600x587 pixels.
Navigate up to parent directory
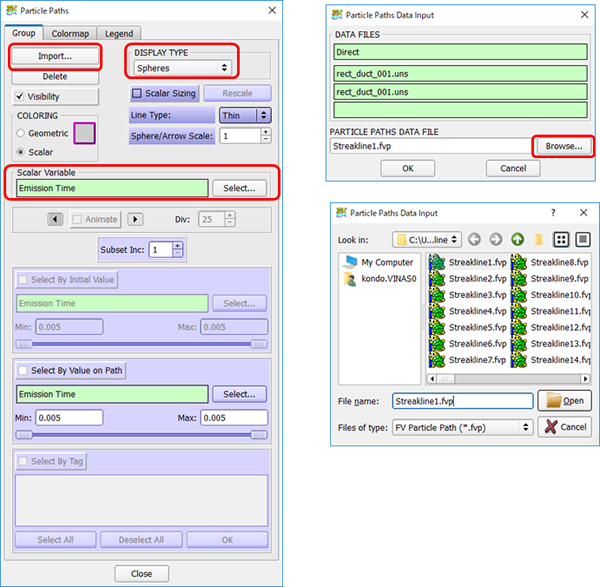517,240
